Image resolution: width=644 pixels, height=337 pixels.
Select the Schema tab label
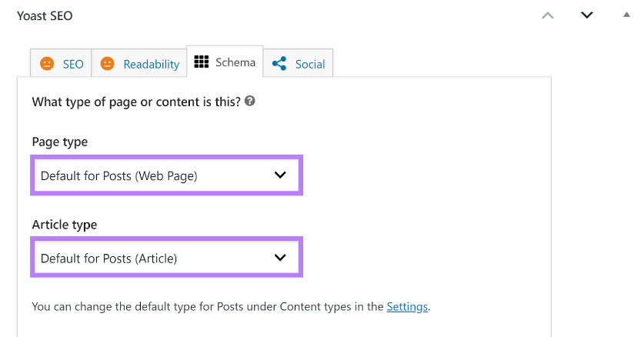[x=235, y=62]
